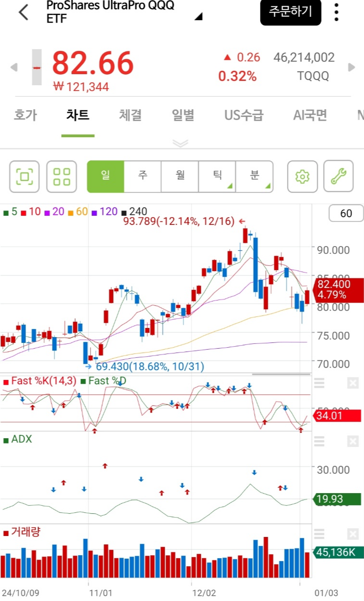Select weekly 주 chart period
Screen dimensions: 364x601
(x=143, y=176)
